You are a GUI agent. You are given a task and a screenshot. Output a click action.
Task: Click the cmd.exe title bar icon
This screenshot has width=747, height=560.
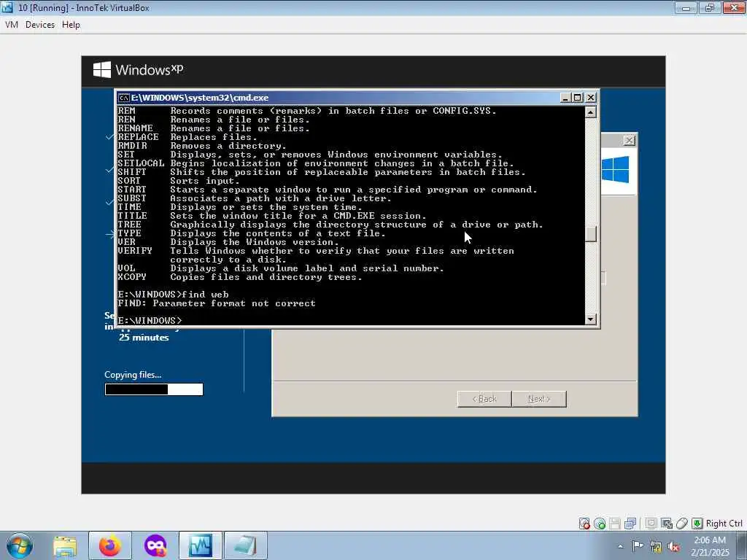click(124, 98)
